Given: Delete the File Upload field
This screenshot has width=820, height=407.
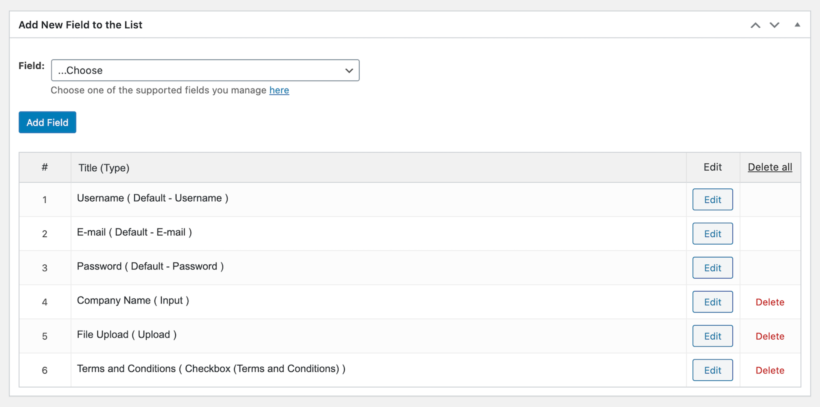Looking at the screenshot, I should 770,336.
